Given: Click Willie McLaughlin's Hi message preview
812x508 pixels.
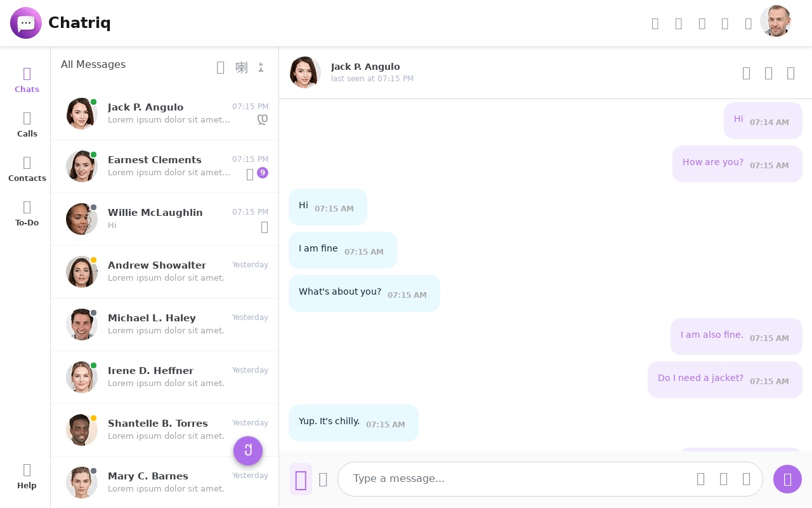Looking at the screenshot, I should [112, 225].
